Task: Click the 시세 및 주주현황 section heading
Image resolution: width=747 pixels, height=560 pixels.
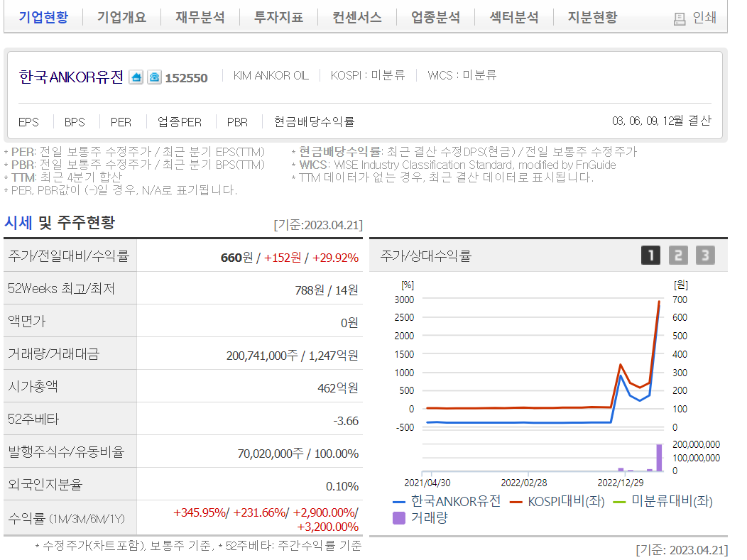Action: 60,222
